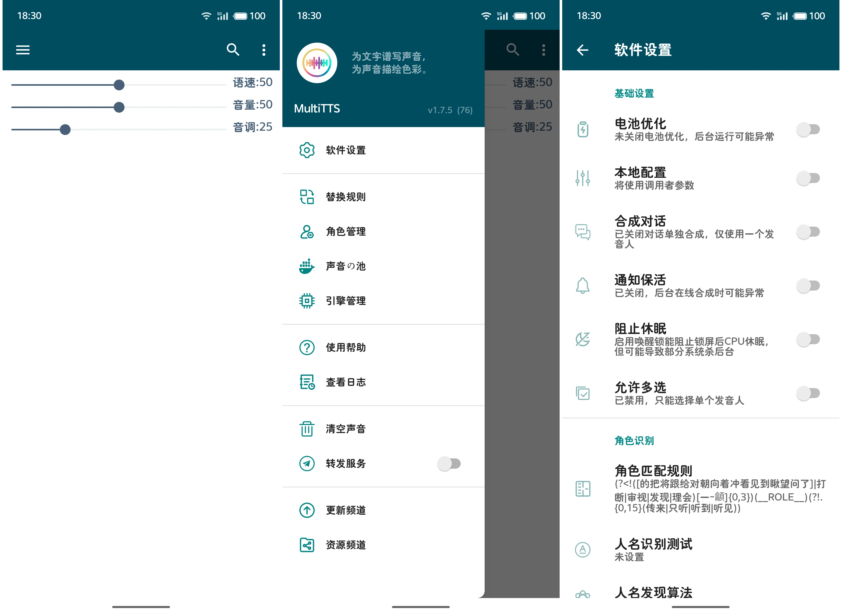842x616 pixels.
Task: Turn on the 阻止休眠 switch
Action: tap(808, 339)
